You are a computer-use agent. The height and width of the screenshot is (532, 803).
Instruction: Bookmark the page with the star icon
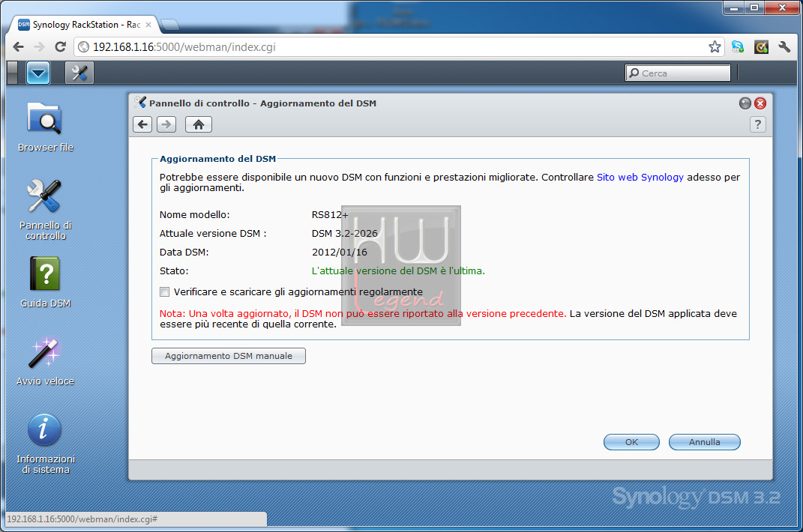pos(715,47)
